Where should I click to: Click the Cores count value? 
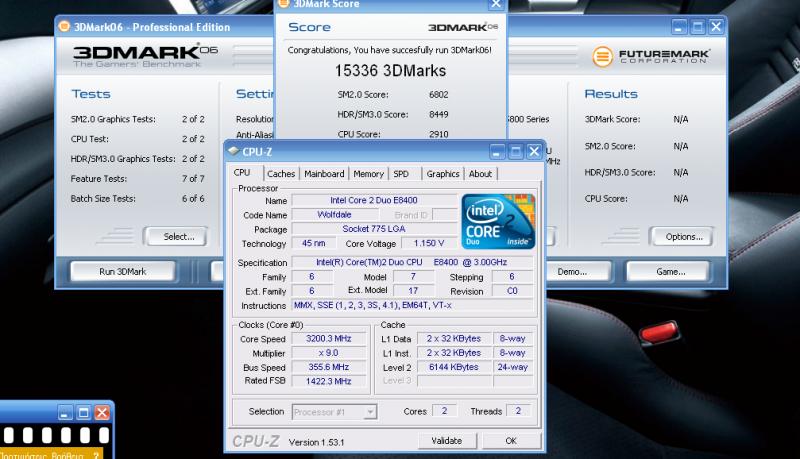pos(444,411)
